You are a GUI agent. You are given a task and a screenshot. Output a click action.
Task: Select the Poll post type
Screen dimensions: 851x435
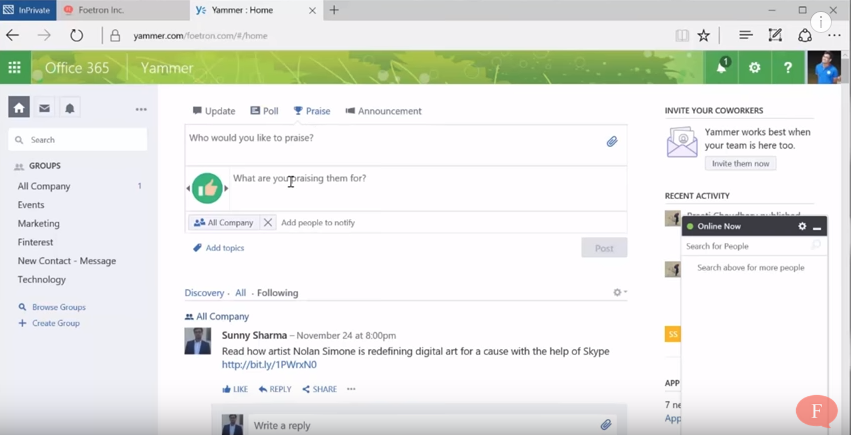tap(264, 111)
